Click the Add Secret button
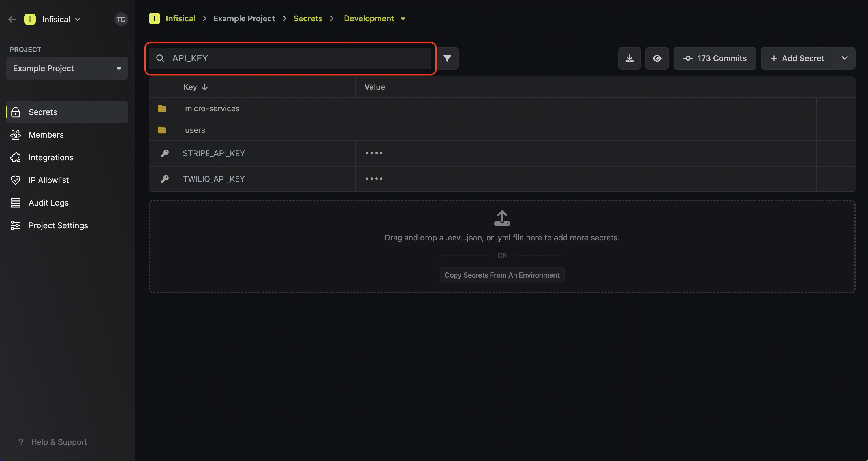Image resolution: width=868 pixels, height=461 pixels. [797, 58]
